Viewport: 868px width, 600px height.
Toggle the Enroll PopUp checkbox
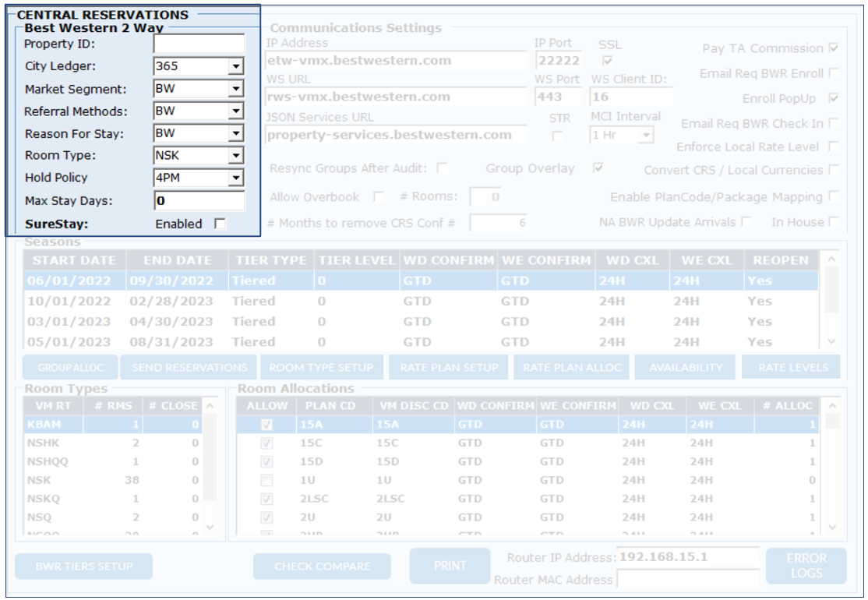pyautogui.click(x=834, y=99)
